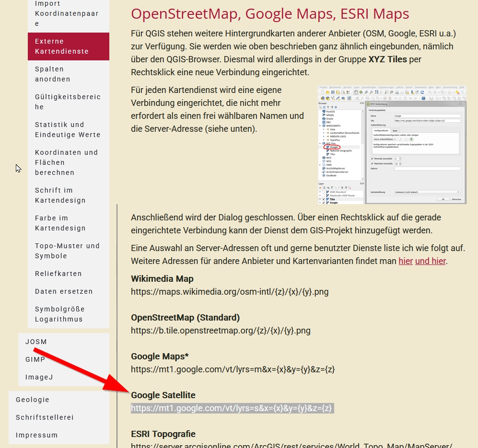The width and height of the screenshot is (478, 448).
Task: Open Statistik und Eindeutige Werte page
Action: (x=68, y=129)
